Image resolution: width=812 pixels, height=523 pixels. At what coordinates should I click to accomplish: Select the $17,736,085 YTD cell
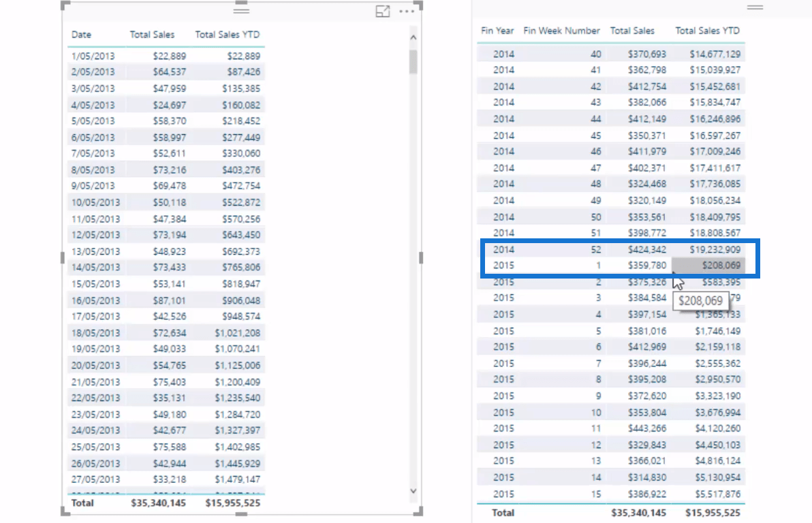(x=715, y=184)
